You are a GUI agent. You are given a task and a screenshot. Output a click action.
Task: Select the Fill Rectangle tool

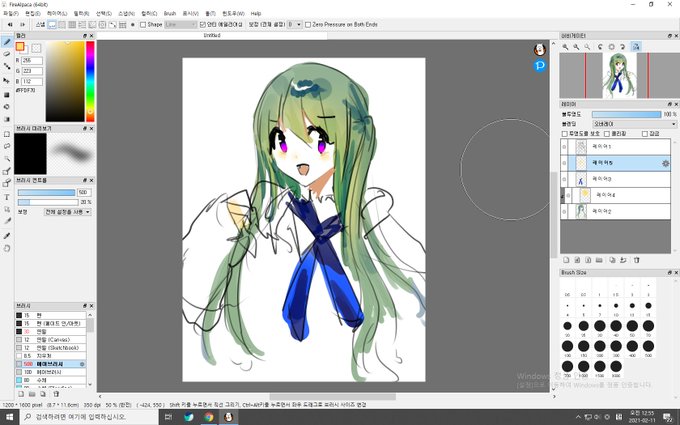[7, 95]
